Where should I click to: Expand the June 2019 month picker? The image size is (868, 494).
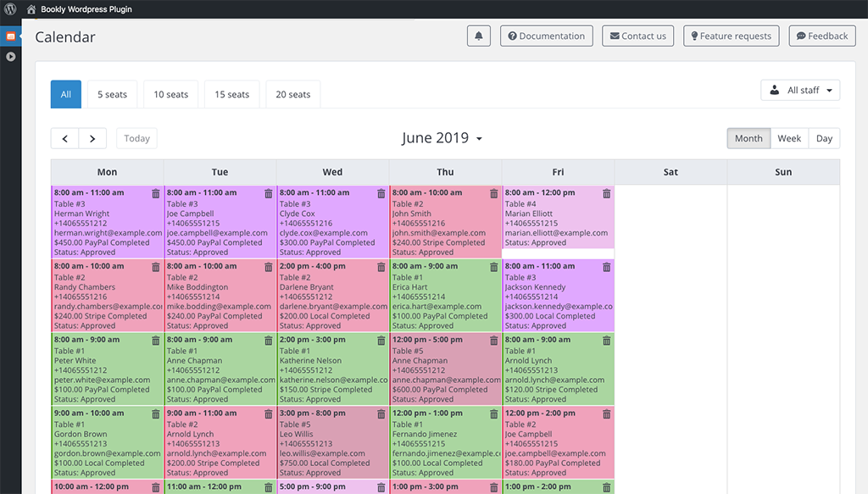pyautogui.click(x=442, y=138)
